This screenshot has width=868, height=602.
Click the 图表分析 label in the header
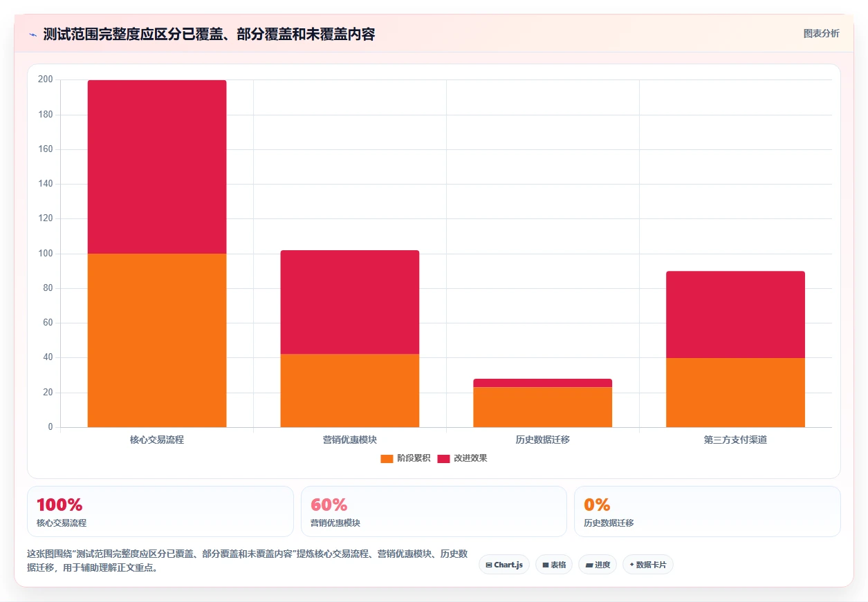(821, 33)
